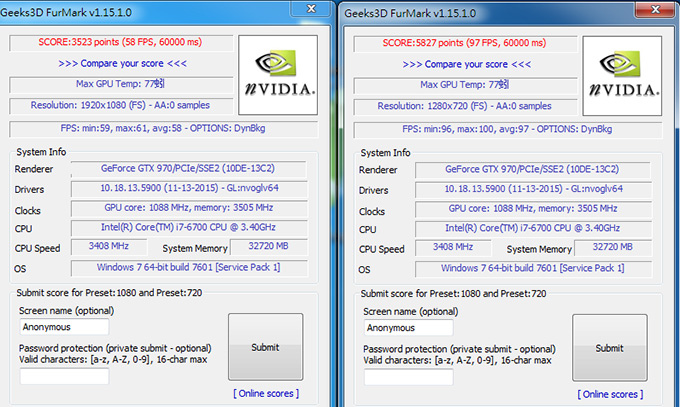This screenshot has width=680, height=407.
Task: Click Windows 7 64-bit OS field, right window
Action: [533, 269]
